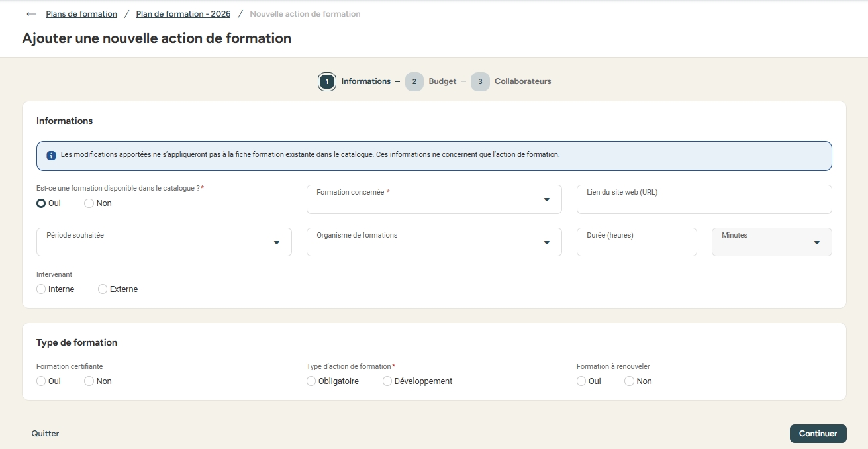Click step 3 Collaborateurs circle
This screenshot has width=868, height=449.
[x=480, y=82]
